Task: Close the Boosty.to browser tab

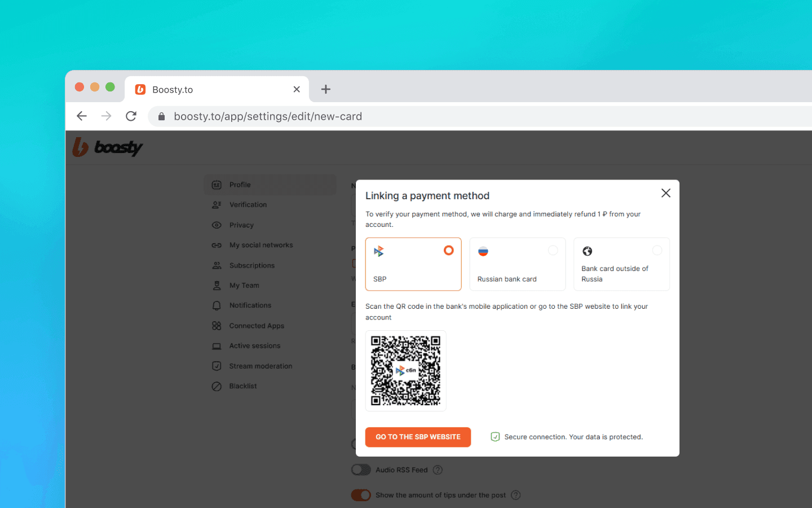Action: coord(297,89)
